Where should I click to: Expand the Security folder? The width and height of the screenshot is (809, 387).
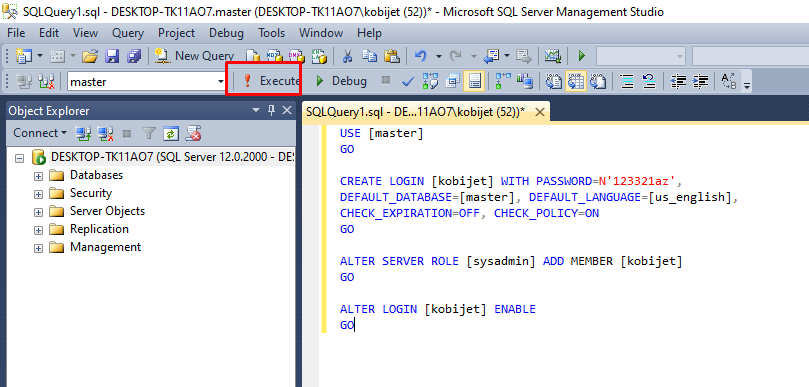click(38, 194)
